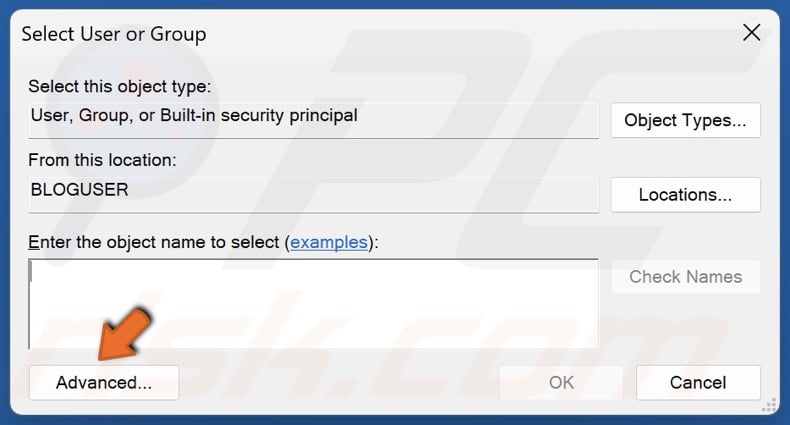This screenshot has height=425, width=790.
Task: Click blank area between Advanced and OK
Action: [x=338, y=382]
